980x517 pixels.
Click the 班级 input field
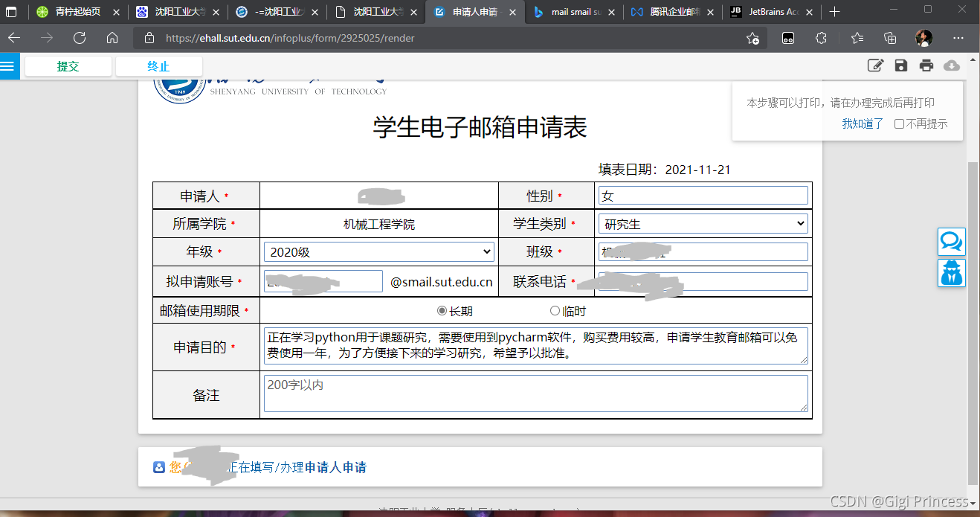[x=703, y=252]
